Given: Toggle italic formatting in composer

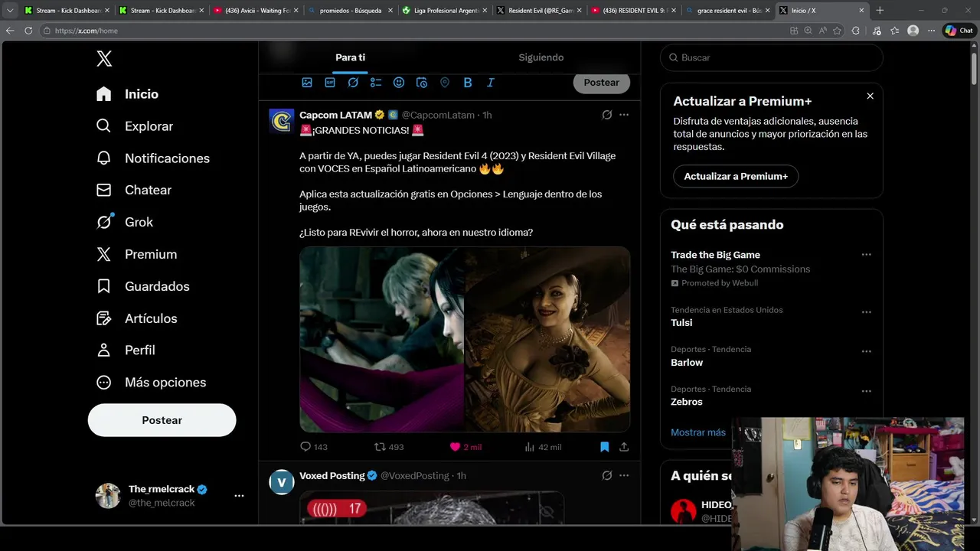Looking at the screenshot, I should pyautogui.click(x=491, y=83).
